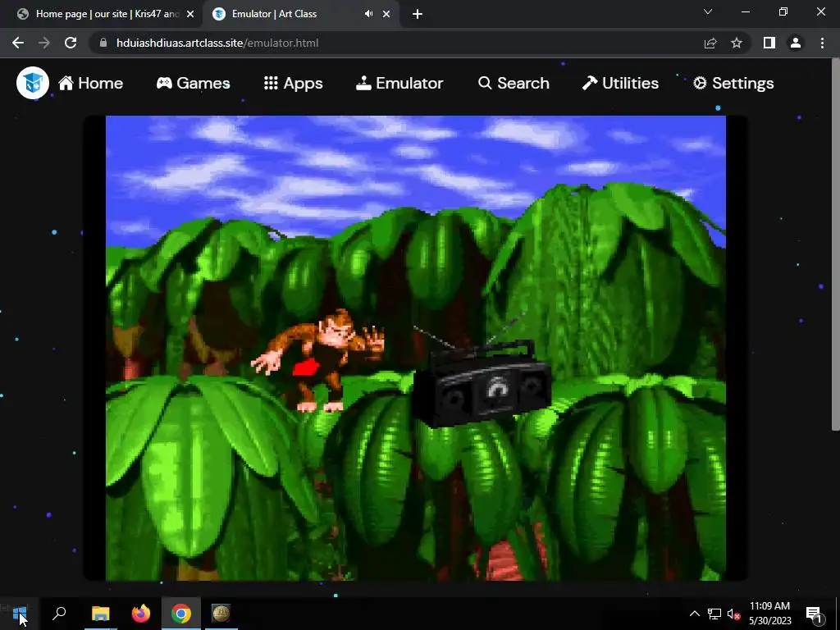Viewport: 840px width, 630px height.
Task: Close the Emulator | Art Class tab
Action: [x=386, y=15]
